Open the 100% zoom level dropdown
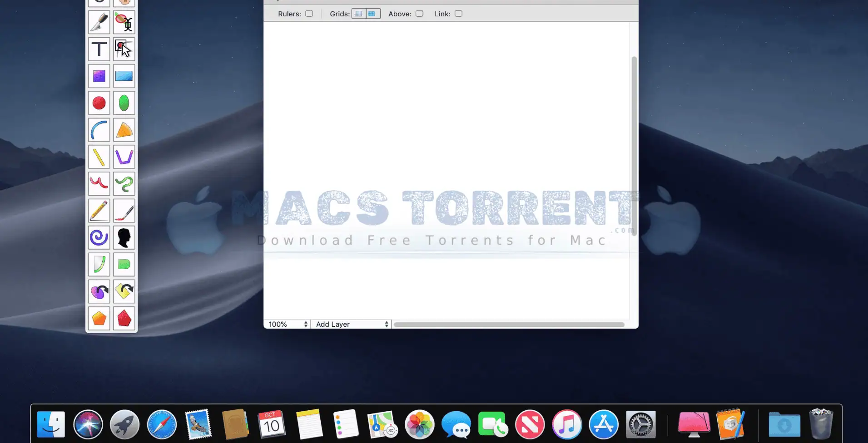 click(x=288, y=324)
